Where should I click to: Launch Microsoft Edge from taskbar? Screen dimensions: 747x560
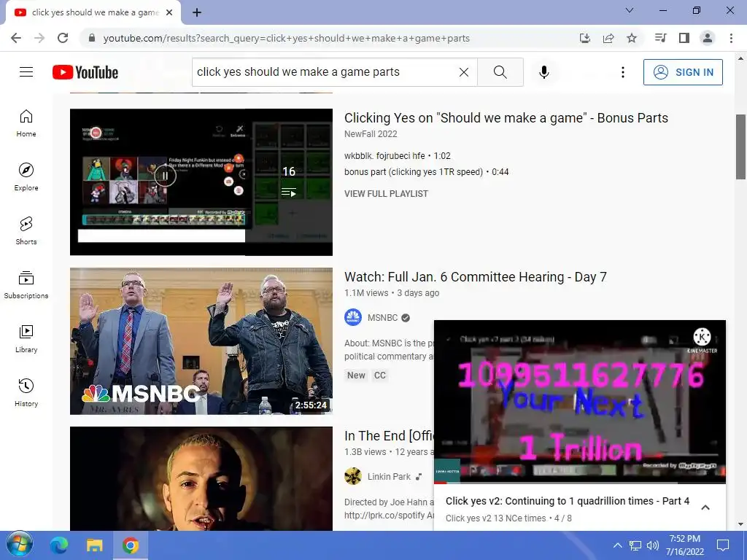click(59, 545)
